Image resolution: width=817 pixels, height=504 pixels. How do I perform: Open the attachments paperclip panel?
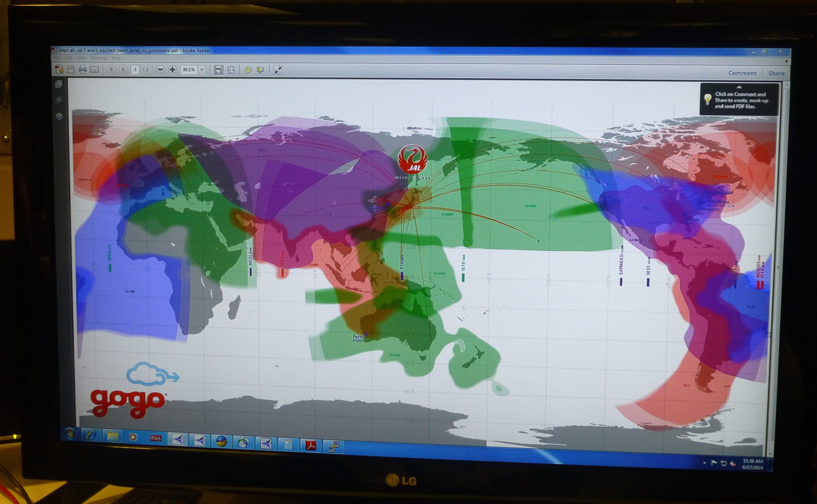tap(59, 100)
